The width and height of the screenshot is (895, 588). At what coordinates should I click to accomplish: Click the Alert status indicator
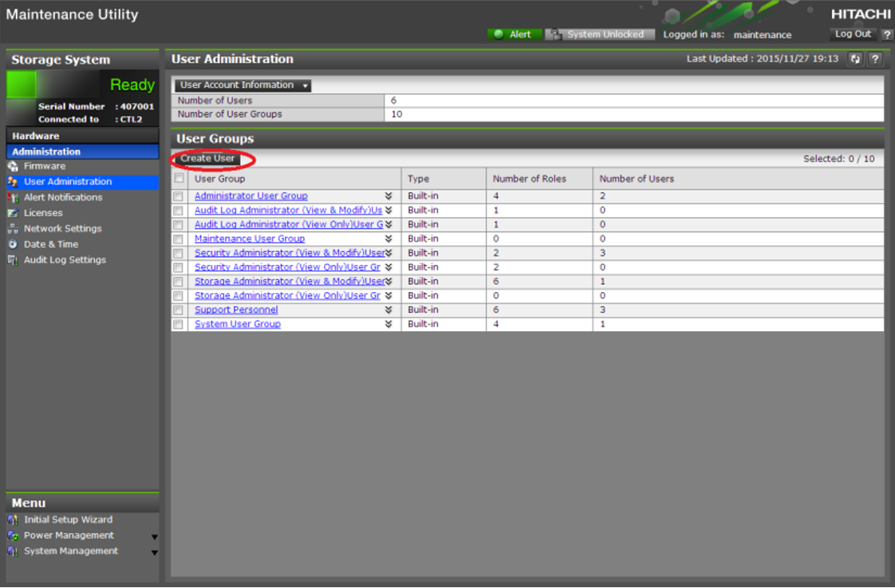[514, 34]
